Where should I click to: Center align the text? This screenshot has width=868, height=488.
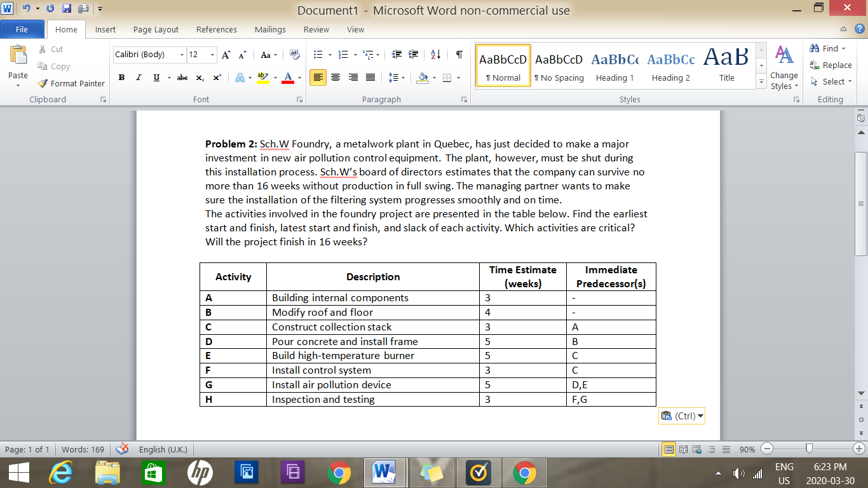tap(335, 77)
